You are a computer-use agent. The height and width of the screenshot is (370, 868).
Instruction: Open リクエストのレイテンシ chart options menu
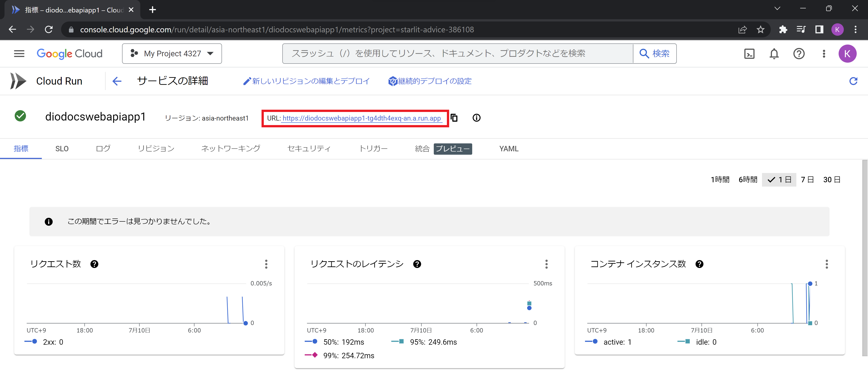coord(547,264)
